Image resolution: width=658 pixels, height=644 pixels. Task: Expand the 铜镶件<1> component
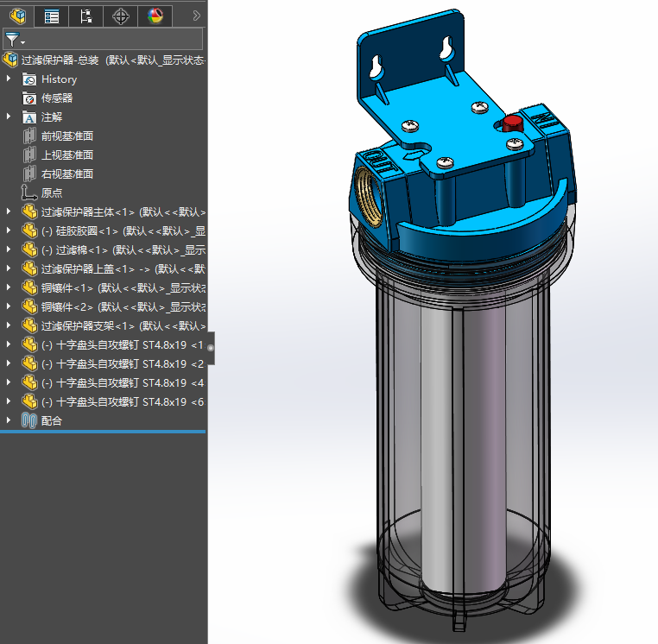(9, 287)
